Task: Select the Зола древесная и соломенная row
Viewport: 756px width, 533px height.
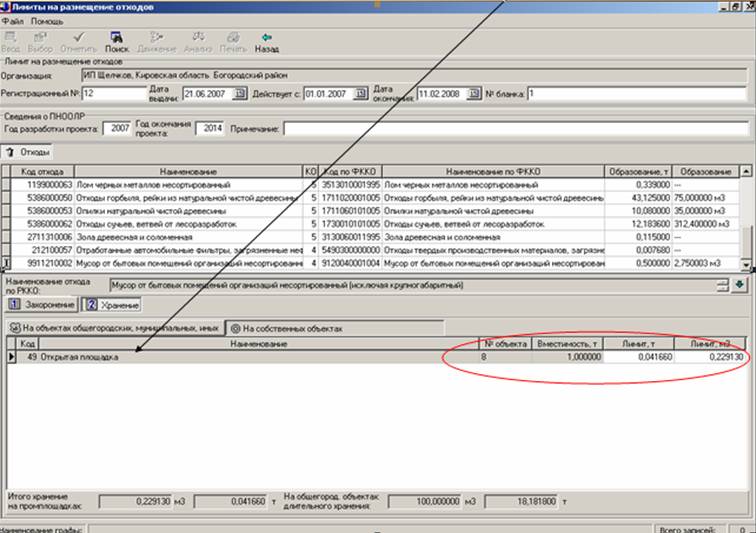Action: coord(150,236)
